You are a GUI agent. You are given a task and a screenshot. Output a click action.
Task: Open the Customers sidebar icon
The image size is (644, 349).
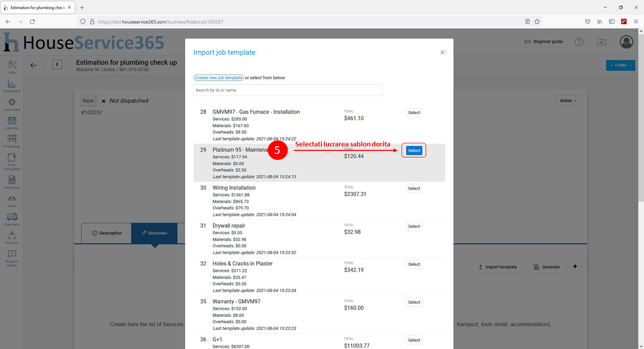point(12,104)
